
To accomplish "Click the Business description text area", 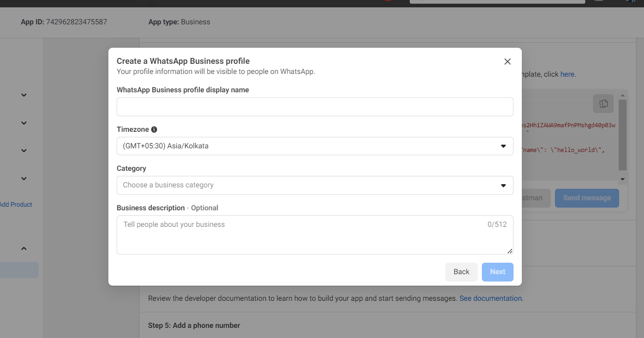I will pyautogui.click(x=315, y=235).
